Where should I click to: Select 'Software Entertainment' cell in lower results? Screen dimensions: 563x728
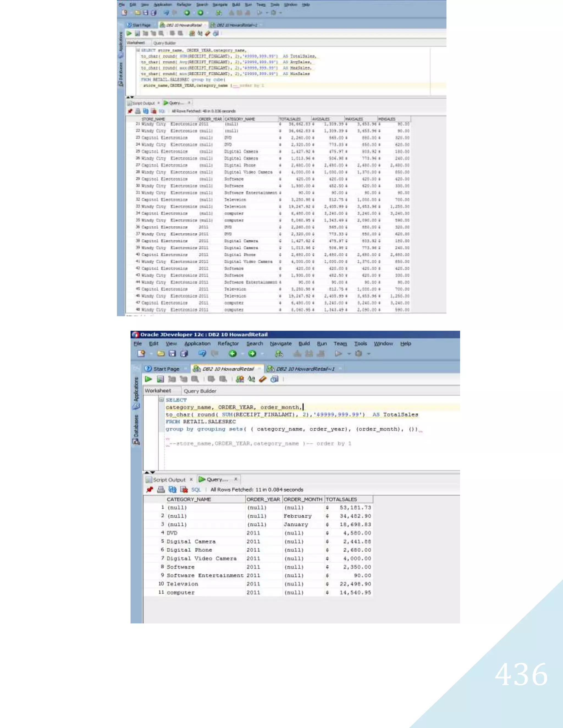coord(205,575)
